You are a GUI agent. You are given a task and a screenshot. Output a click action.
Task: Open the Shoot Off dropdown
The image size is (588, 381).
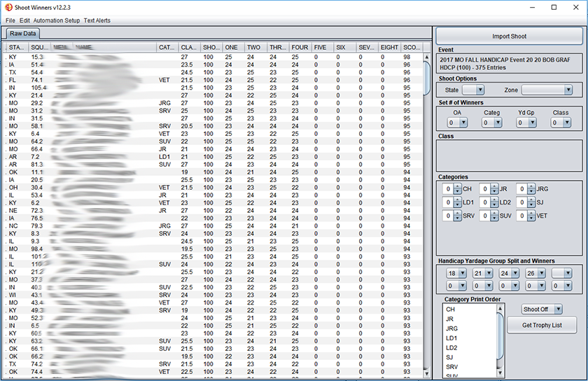click(542, 309)
